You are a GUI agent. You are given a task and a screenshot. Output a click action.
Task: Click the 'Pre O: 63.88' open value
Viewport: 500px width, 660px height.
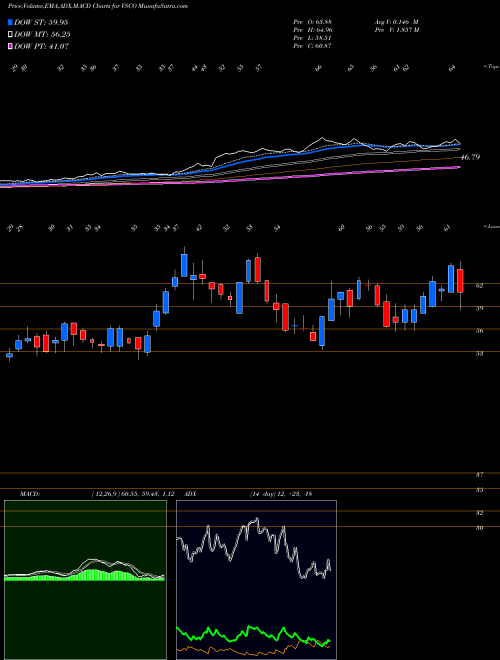click(x=312, y=21)
